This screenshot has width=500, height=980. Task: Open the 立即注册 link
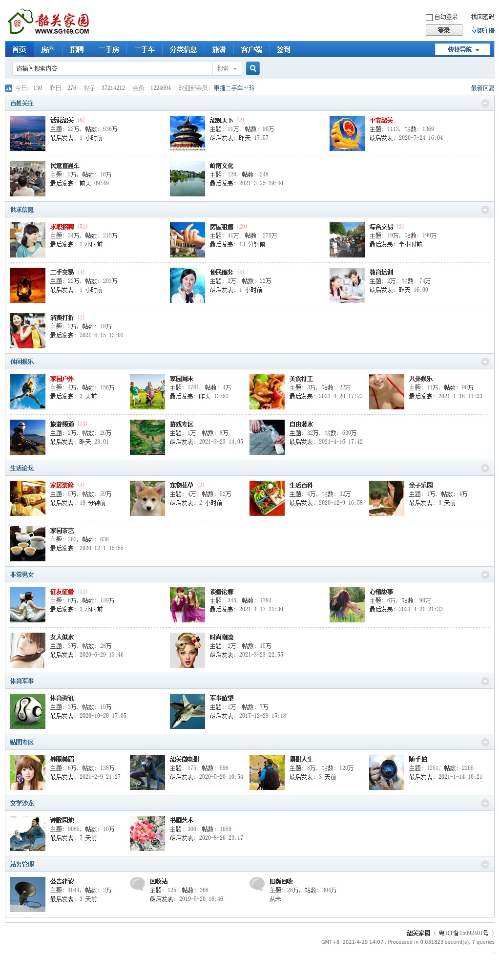[482, 30]
